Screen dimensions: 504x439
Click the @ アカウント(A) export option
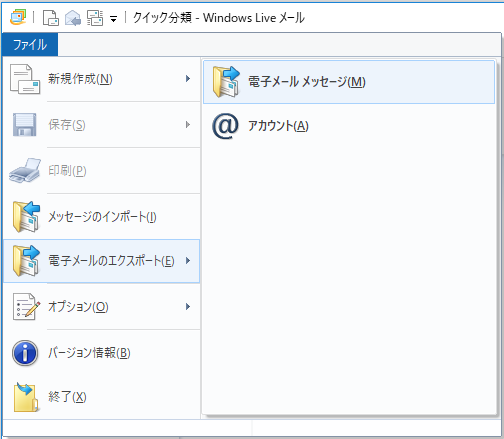coord(349,126)
